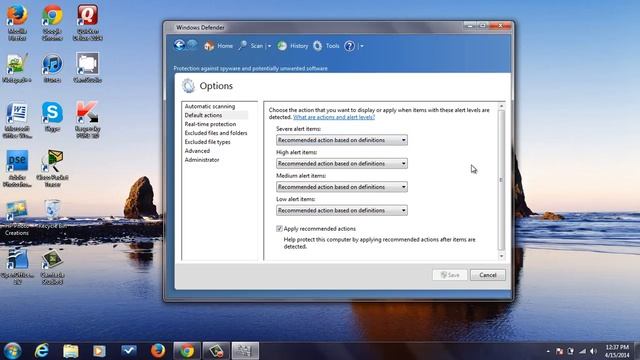
Task: Open Windows Defender Home
Action: click(x=218, y=46)
